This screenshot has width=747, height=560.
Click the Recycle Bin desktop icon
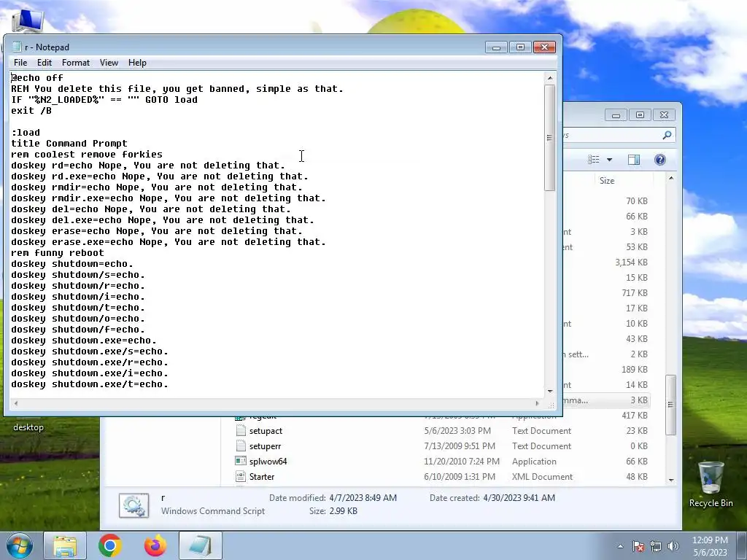(x=711, y=485)
